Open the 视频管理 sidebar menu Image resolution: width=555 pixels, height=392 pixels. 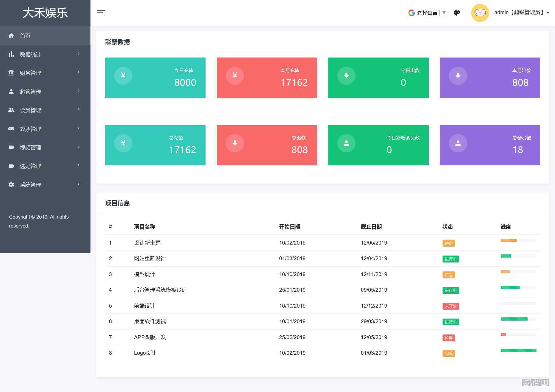[30, 147]
